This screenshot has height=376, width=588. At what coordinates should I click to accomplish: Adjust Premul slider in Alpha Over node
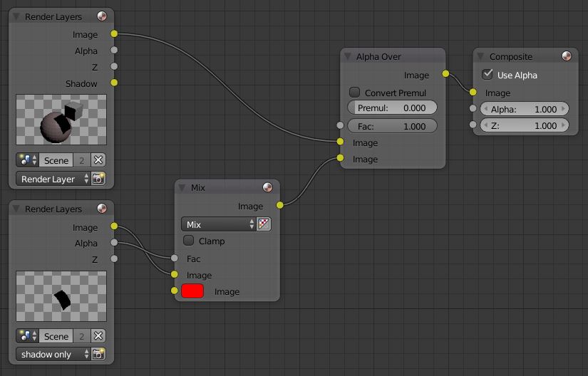pyautogui.click(x=392, y=108)
